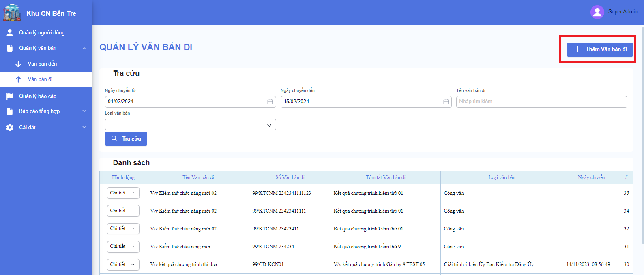The image size is (644, 275).
Task: Click the Tên văn bản đi search box
Action: pos(542,102)
